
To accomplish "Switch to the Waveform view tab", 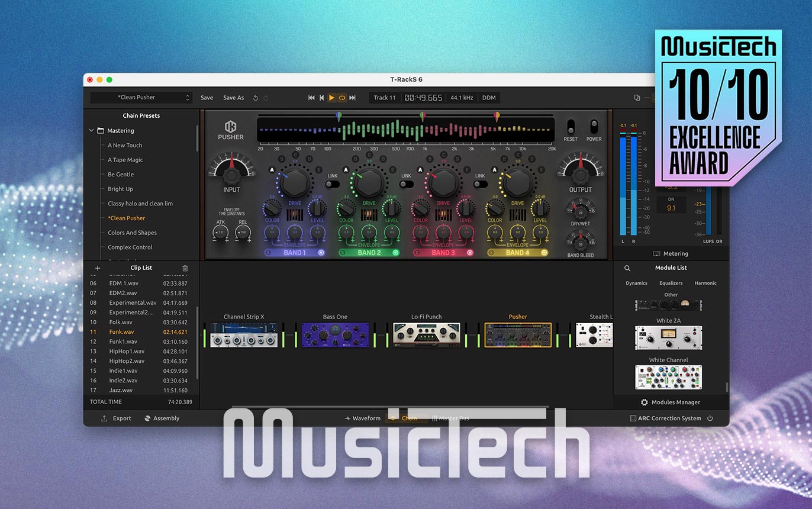I will [x=363, y=418].
